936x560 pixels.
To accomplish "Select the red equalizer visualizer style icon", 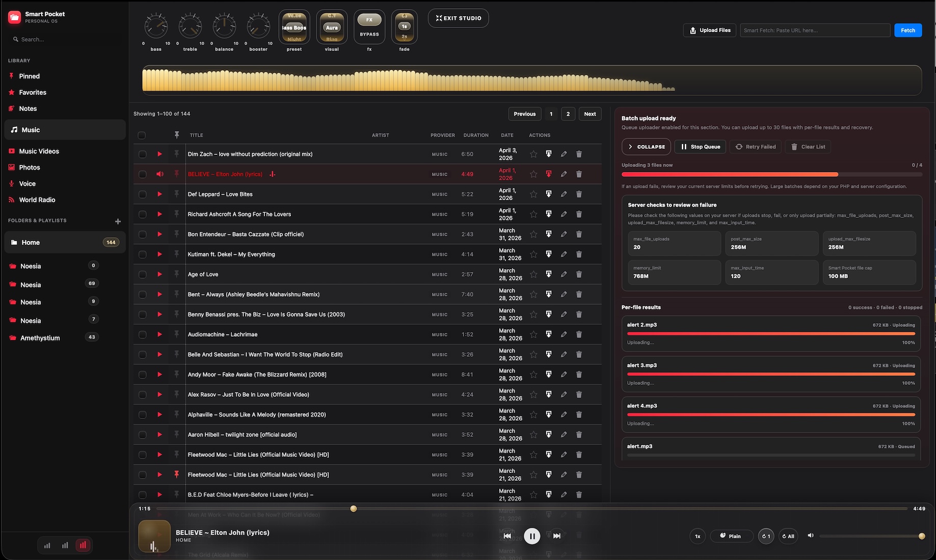I will [x=83, y=545].
